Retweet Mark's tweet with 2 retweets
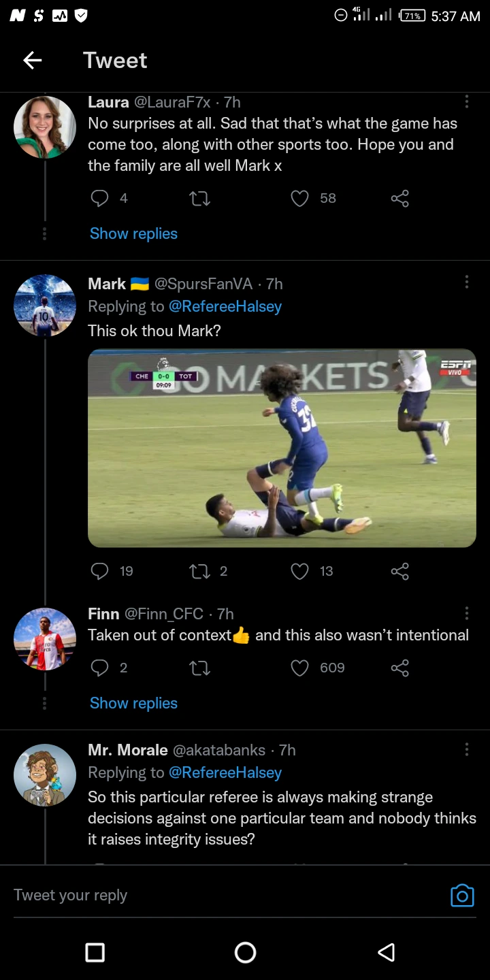 pyautogui.click(x=199, y=571)
